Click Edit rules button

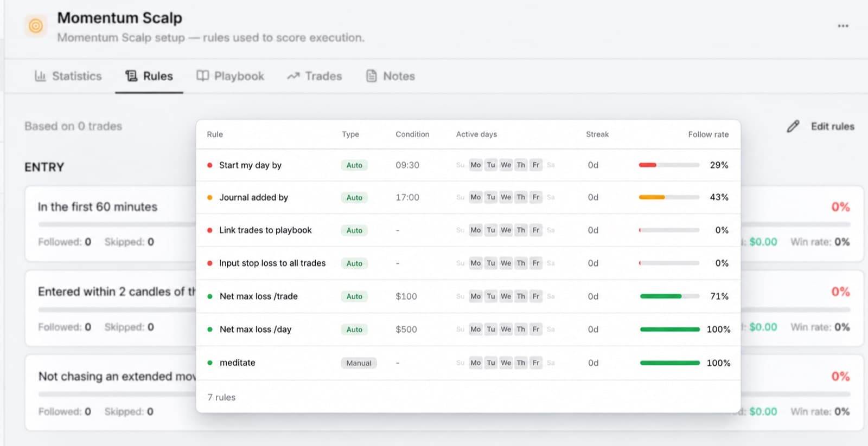(821, 126)
